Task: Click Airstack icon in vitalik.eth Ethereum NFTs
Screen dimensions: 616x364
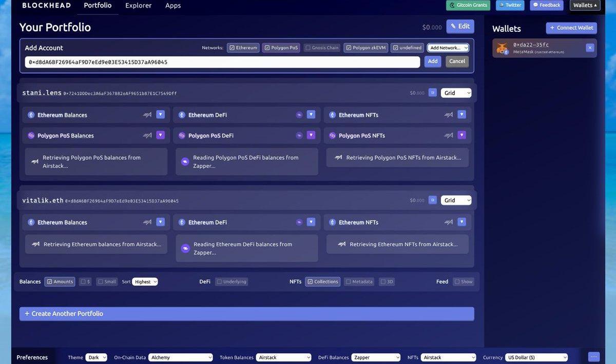Action: (449, 223)
